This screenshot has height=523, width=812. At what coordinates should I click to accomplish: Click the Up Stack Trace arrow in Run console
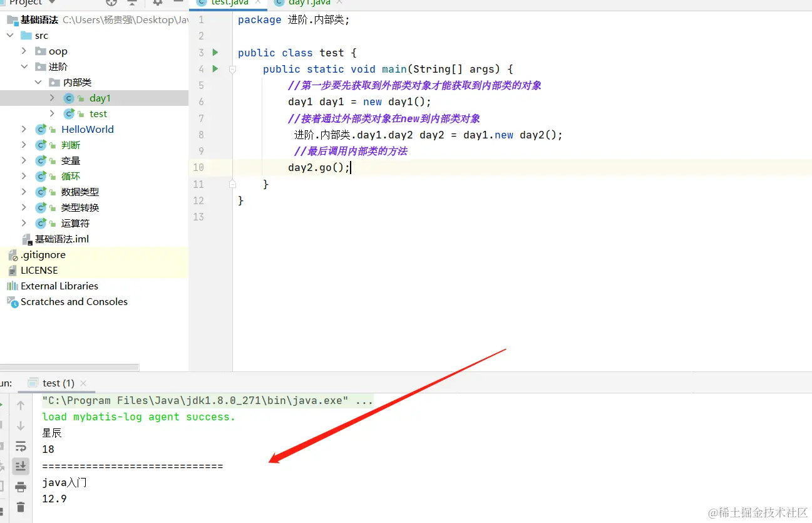(x=21, y=405)
